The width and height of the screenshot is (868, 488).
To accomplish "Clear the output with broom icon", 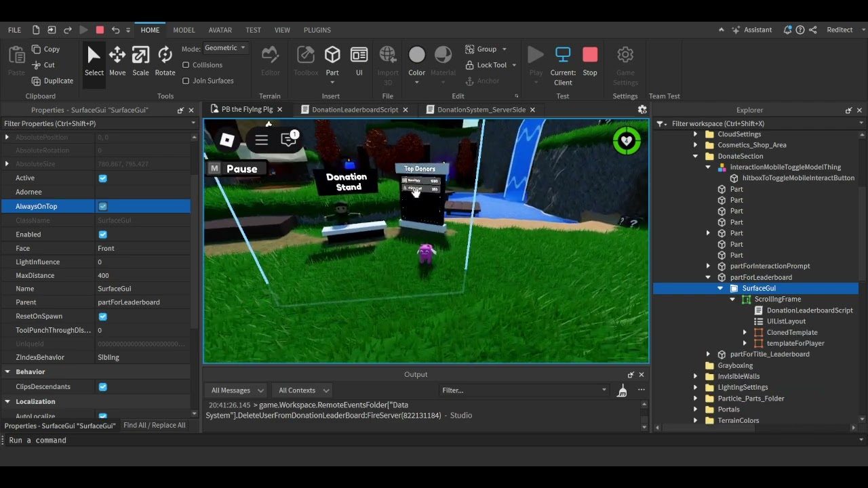I will (622, 390).
